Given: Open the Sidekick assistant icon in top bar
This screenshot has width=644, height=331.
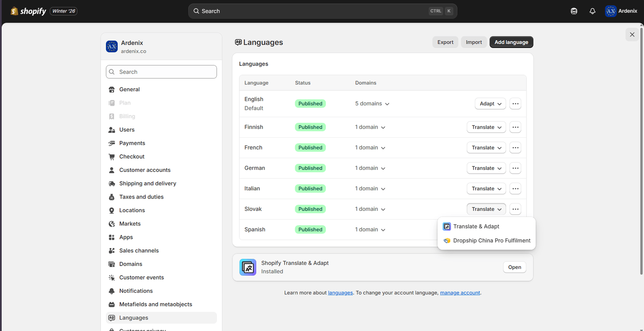Looking at the screenshot, I should [x=574, y=11].
